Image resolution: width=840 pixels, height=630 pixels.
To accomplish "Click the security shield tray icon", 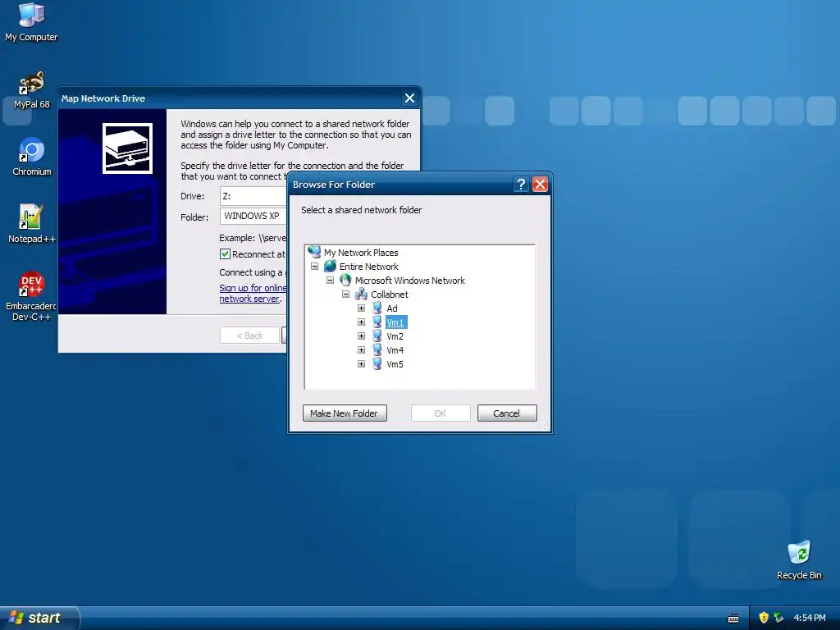I will click(x=764, y=618).
